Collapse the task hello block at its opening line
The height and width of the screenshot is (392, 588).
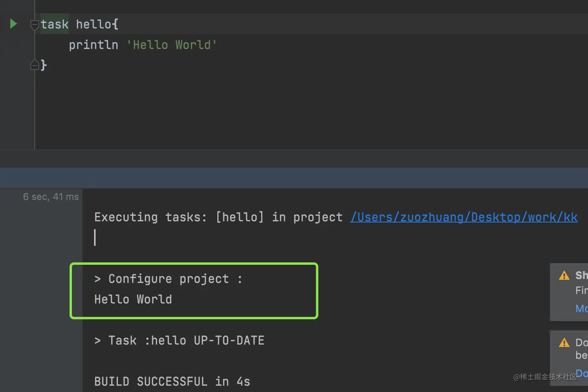pyautogui.click(x=35, y=25)
